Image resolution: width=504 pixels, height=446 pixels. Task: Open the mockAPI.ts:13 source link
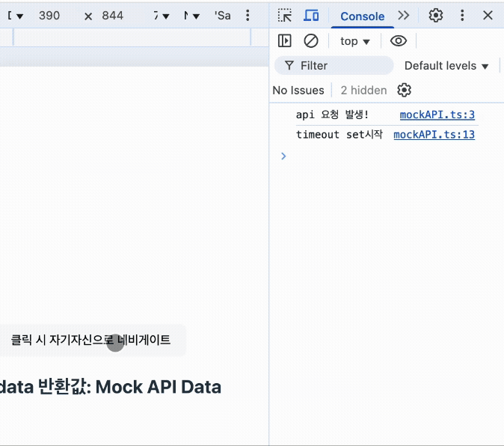pyautogui.click(x=434, y=135)
